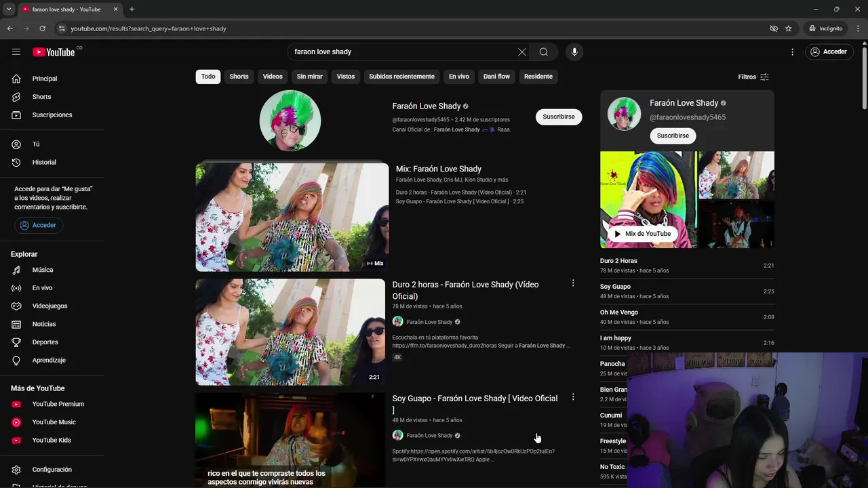Open the hamburger guide menu
Image resolution: width=868 pixels, height=488 pixels.
click(16, 52)
